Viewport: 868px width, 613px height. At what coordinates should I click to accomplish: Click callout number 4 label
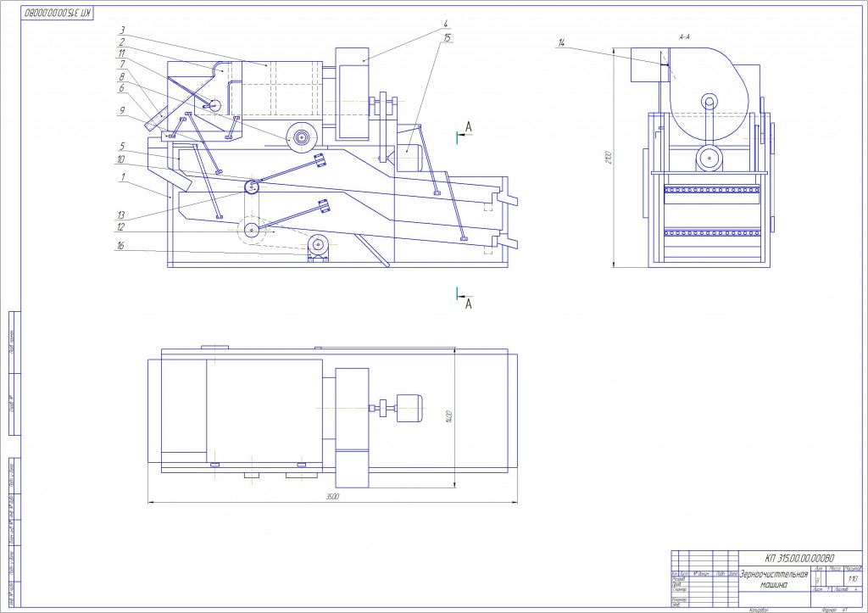point(446,24)
